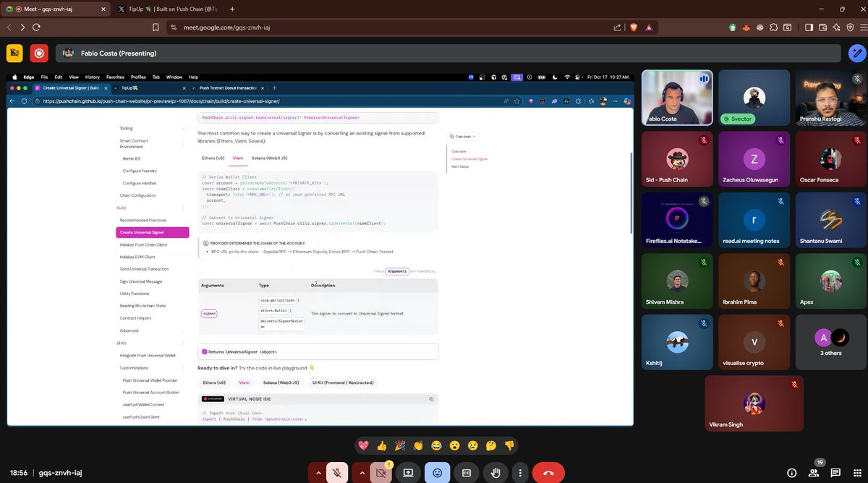Open History menu in shared Edge menu bar

[x=92, y=77]
